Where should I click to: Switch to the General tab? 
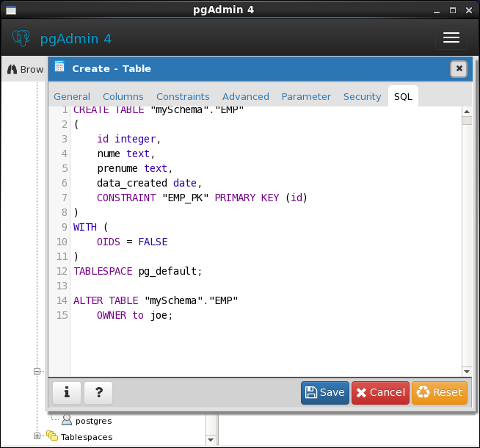72,97
